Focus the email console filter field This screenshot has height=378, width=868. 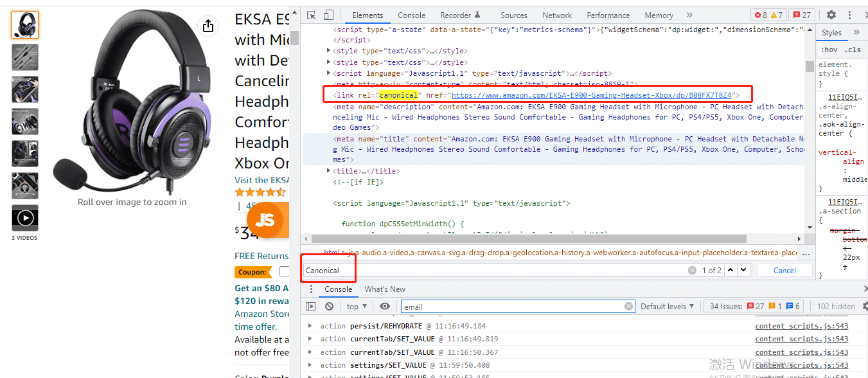[x=513, y=307]
